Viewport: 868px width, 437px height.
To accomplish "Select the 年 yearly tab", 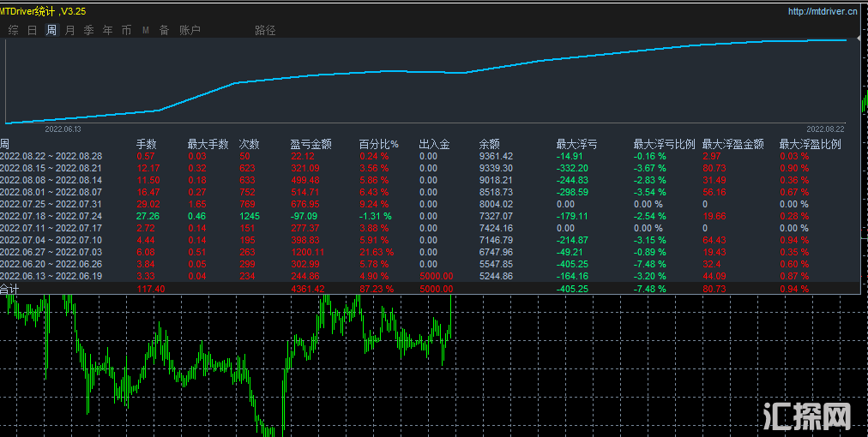I will 107,31.
